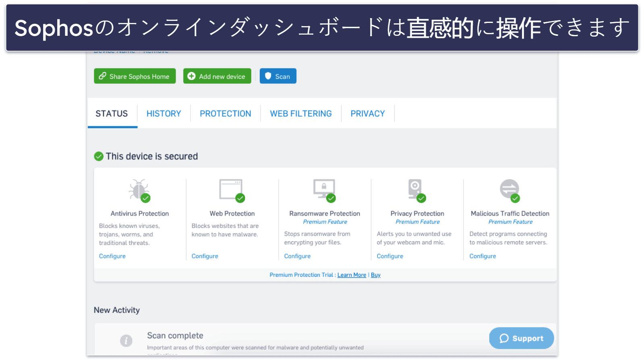Viewport: 644px width, 360px height.
Task: Click the Antivirus Protection bug icon
Action: click(139, 190)
